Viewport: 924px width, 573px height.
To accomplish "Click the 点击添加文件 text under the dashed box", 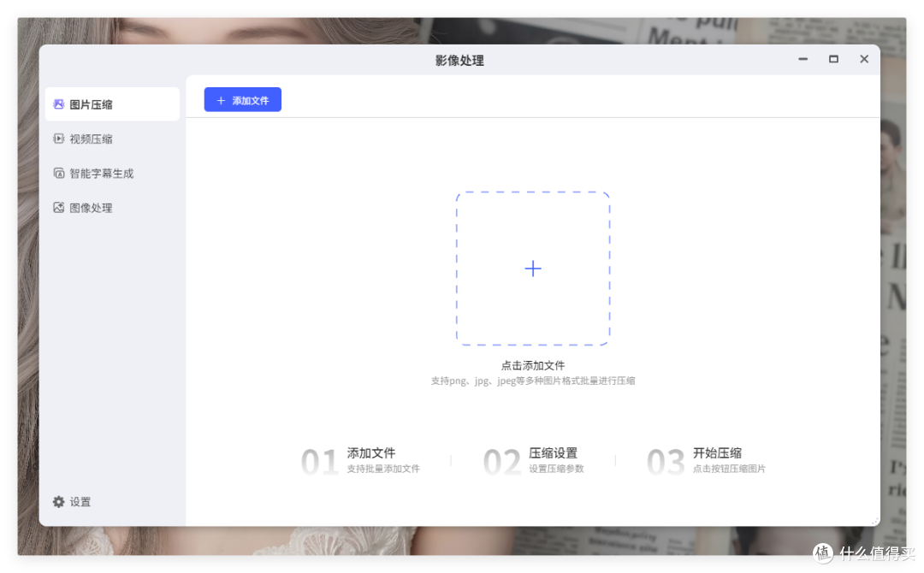I will 533,366.
